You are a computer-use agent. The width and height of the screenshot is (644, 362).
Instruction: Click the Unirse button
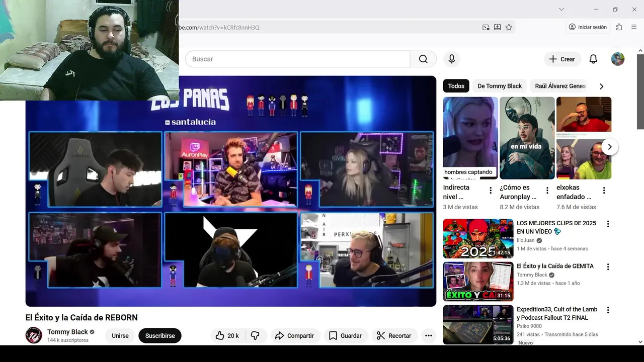click(120, 335)
